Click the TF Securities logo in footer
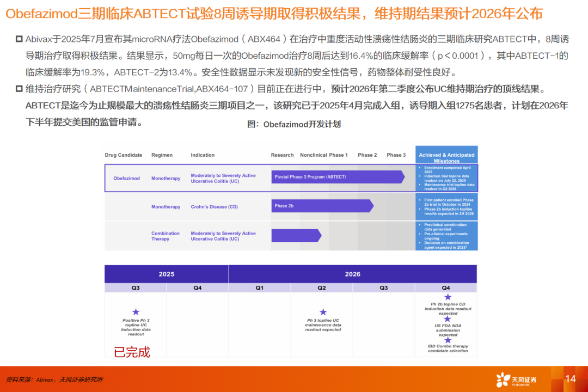The image size is (588, 392). 516,379
